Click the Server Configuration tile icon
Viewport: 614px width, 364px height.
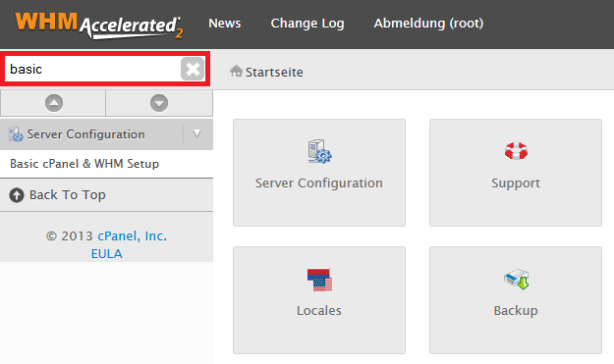[319, 151]
